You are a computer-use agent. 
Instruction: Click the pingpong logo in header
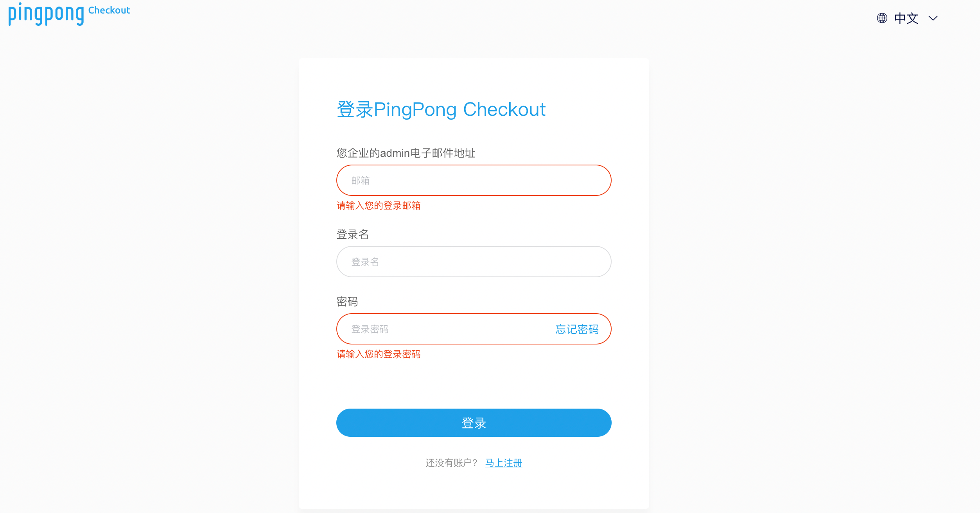pyautogui.click(x=46, y=14)
